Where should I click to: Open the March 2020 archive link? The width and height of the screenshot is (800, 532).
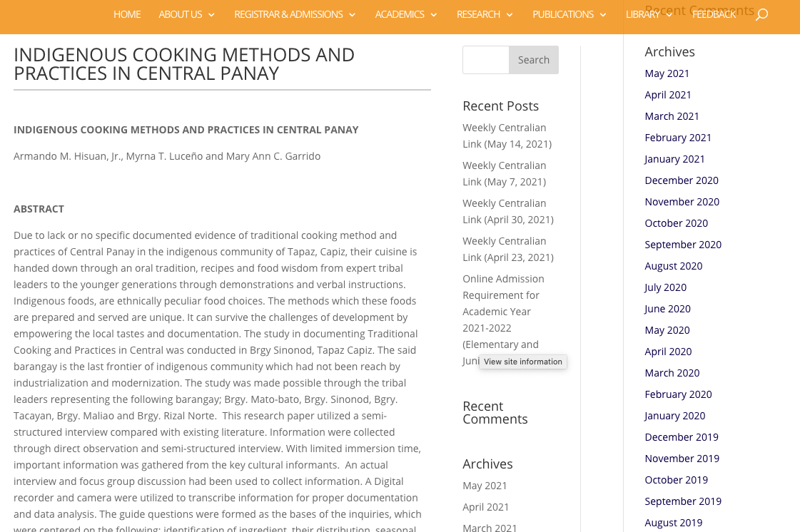pos(672,374)
